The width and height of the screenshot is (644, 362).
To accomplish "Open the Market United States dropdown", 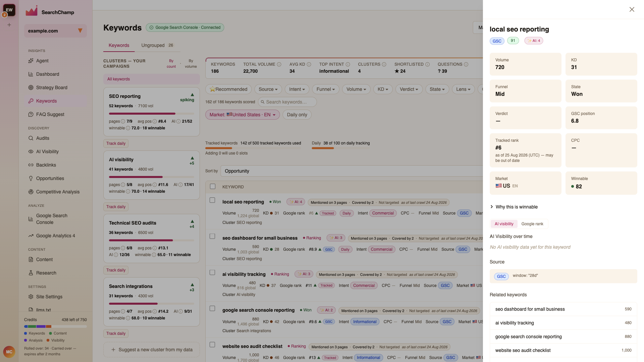I will 243,115.
